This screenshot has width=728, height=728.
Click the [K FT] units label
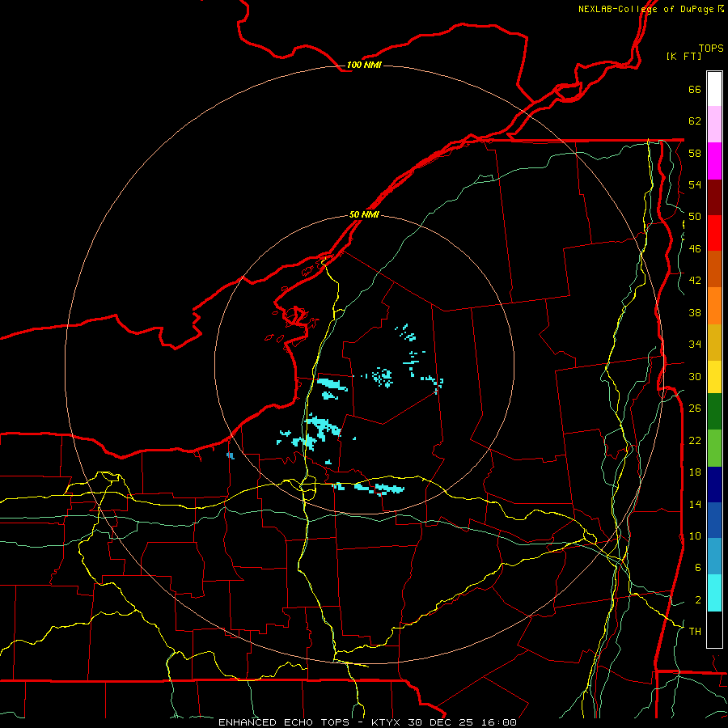tap(684, 56)
